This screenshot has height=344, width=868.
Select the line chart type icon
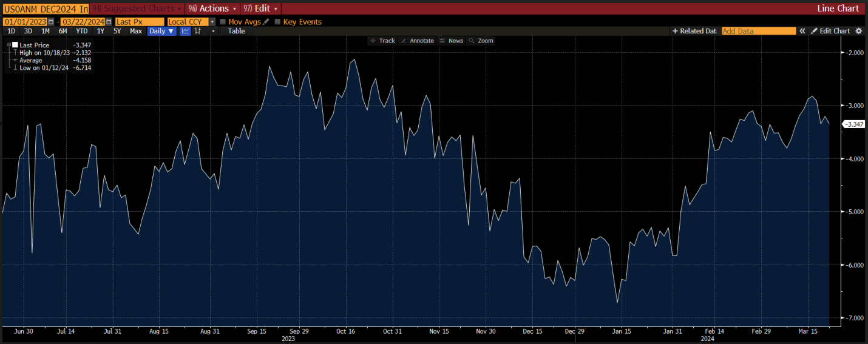pos(186,31)
